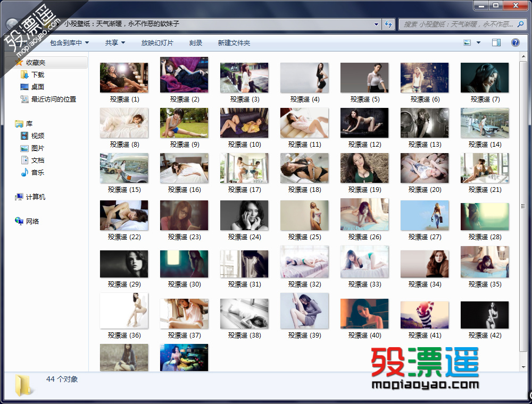The height and width of the screenshot is (404, 532).
Task: Select the 桌面 desktop icon in sidebar
Action: [x=24, y=87]
